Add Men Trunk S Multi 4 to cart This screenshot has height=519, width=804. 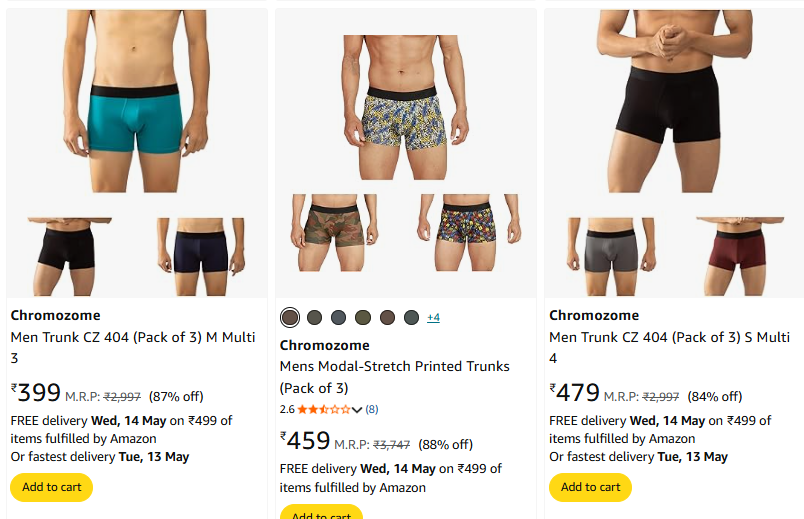590,487
